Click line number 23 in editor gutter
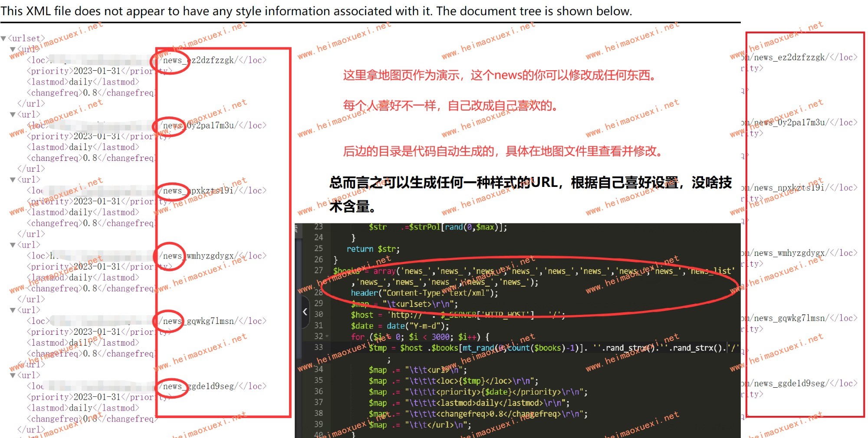Image resolution: width=868 pixels, height=438 pixels. pos(319,227)
